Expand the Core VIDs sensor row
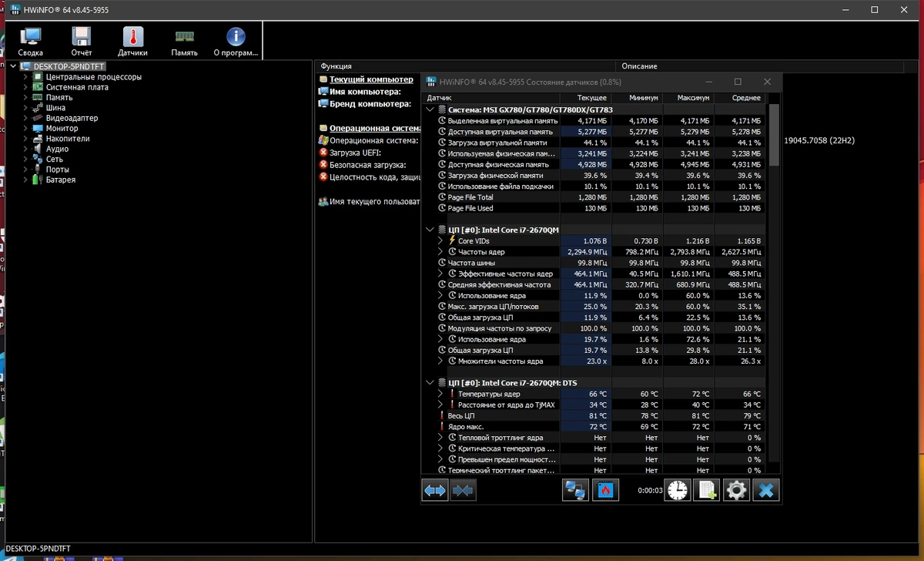 pyautogui.click(x=440, y=241)
